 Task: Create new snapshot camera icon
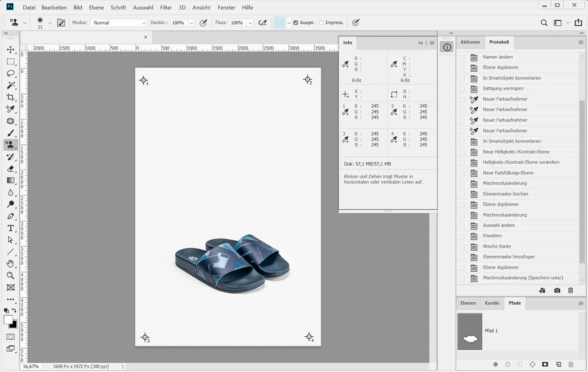(x=557, y=291)
